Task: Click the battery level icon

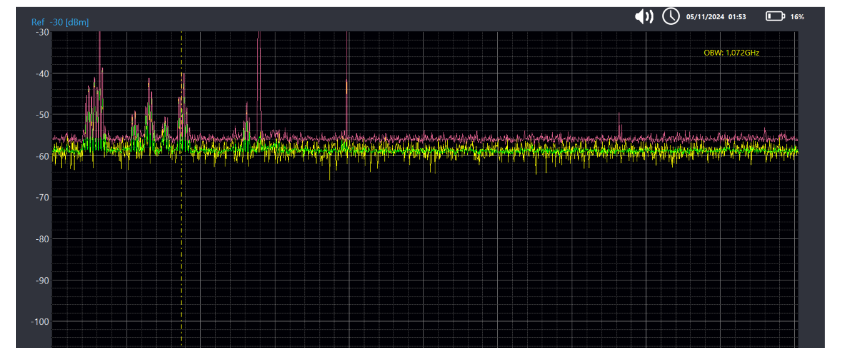Action: pyautogui.click(x=775, y=17)
